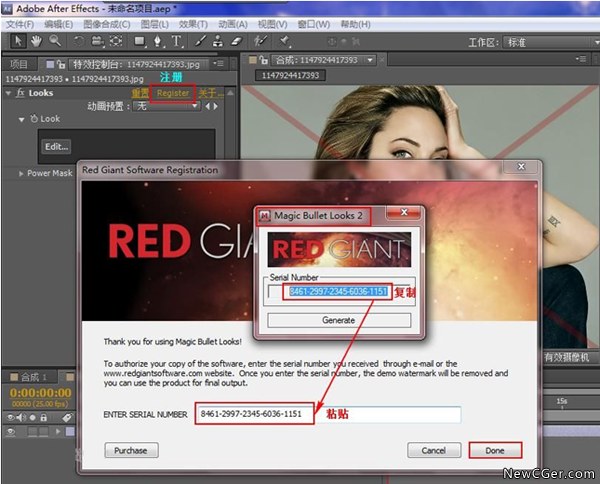Open the 图像合成(C) menu

coord(107,24)
